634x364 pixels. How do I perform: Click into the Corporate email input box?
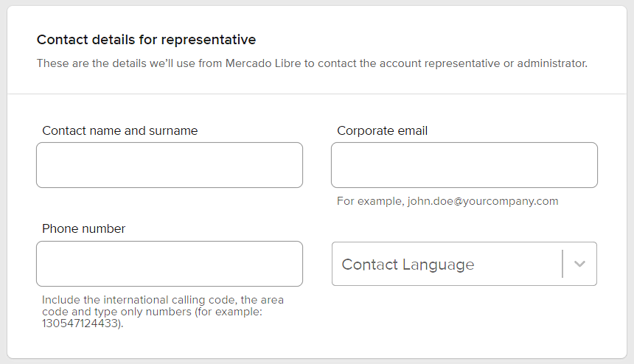pos(464,165)
